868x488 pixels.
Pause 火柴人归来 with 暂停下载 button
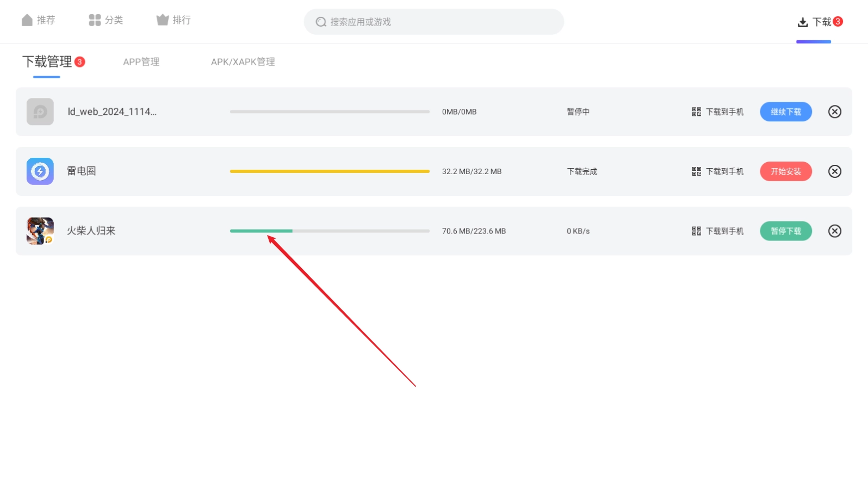click(x=785, y=231)
